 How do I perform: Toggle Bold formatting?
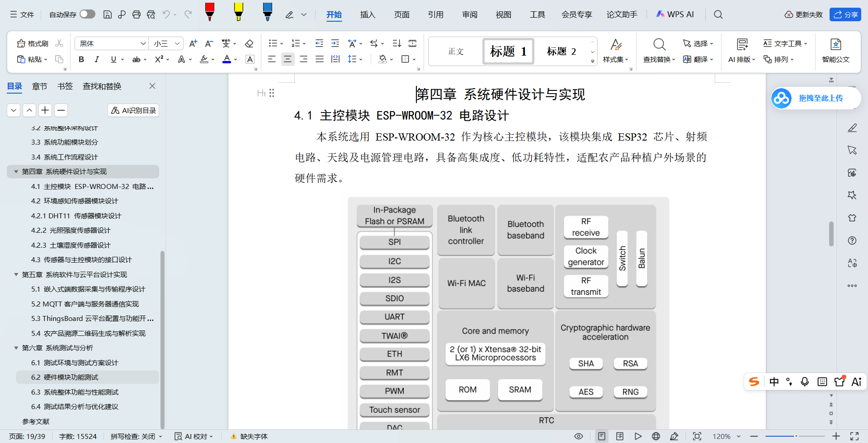(81, 59)
